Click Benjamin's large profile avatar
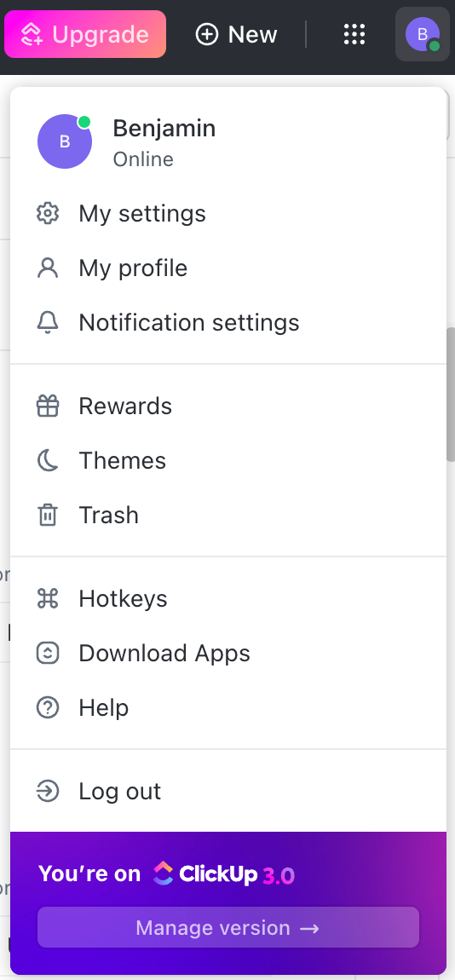Viewport: 455px width, 980px height. click(65, 141)
